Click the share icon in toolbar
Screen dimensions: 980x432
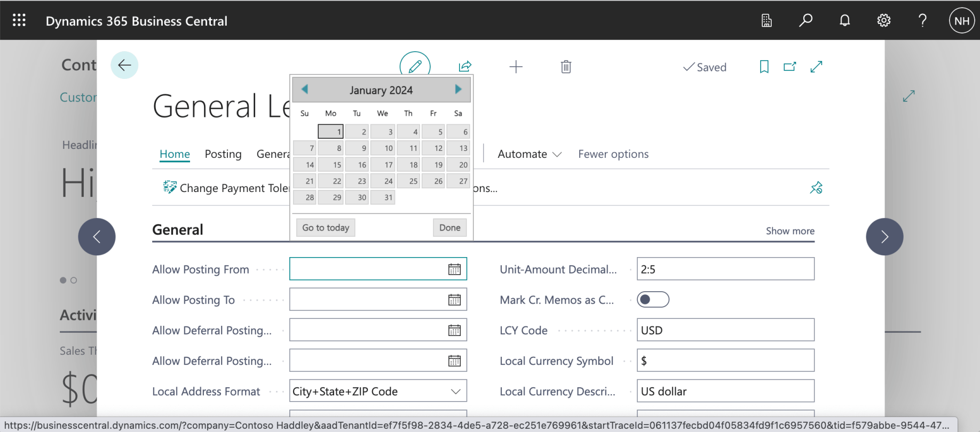(x=465, y=67)
